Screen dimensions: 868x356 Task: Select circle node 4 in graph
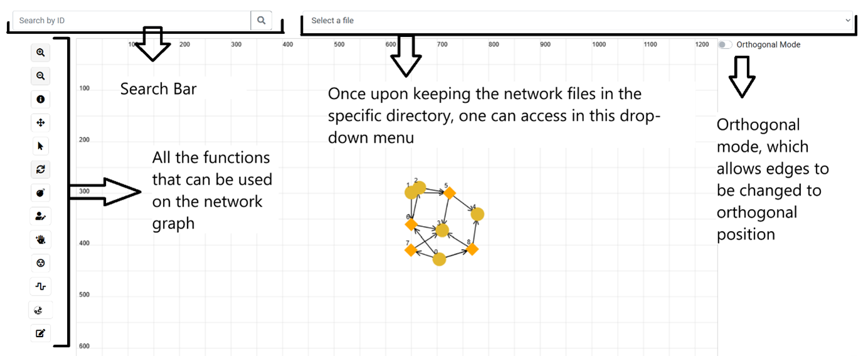coord(477,214)
